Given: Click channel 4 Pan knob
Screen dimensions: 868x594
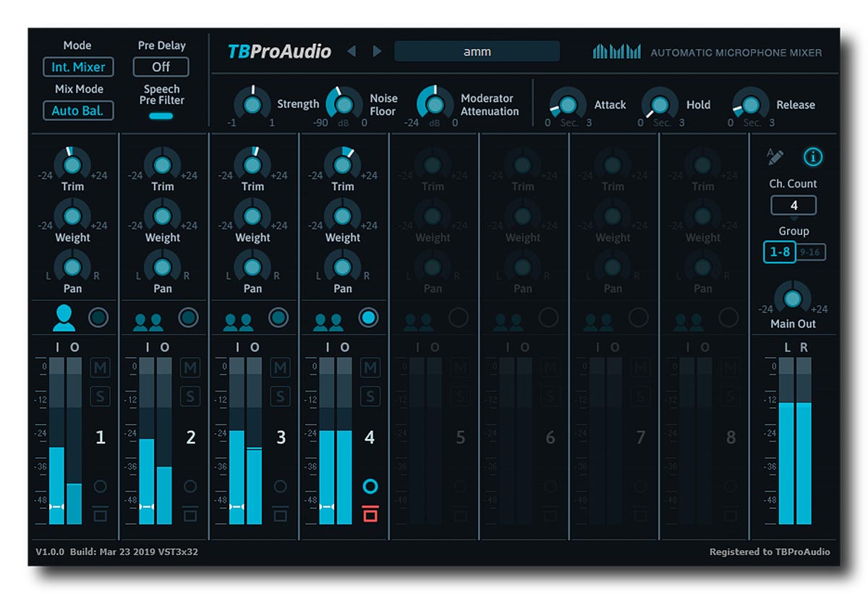Looking at the screenshot, I should tap(342, 267).
